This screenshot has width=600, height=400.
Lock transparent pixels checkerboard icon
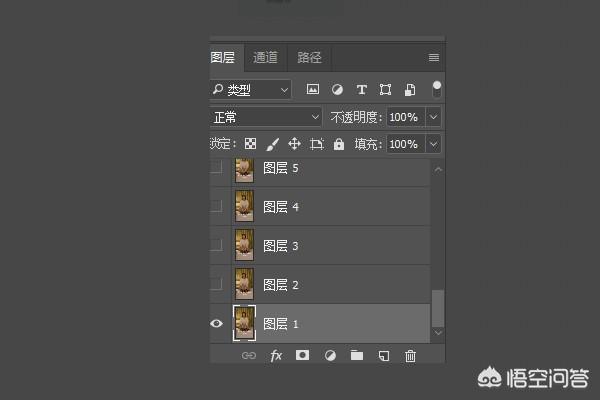250,144
